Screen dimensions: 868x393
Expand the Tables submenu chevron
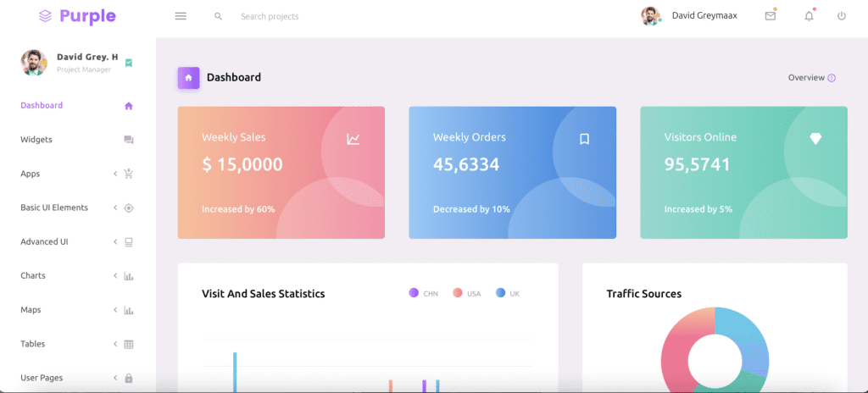[x=115, y=344]
